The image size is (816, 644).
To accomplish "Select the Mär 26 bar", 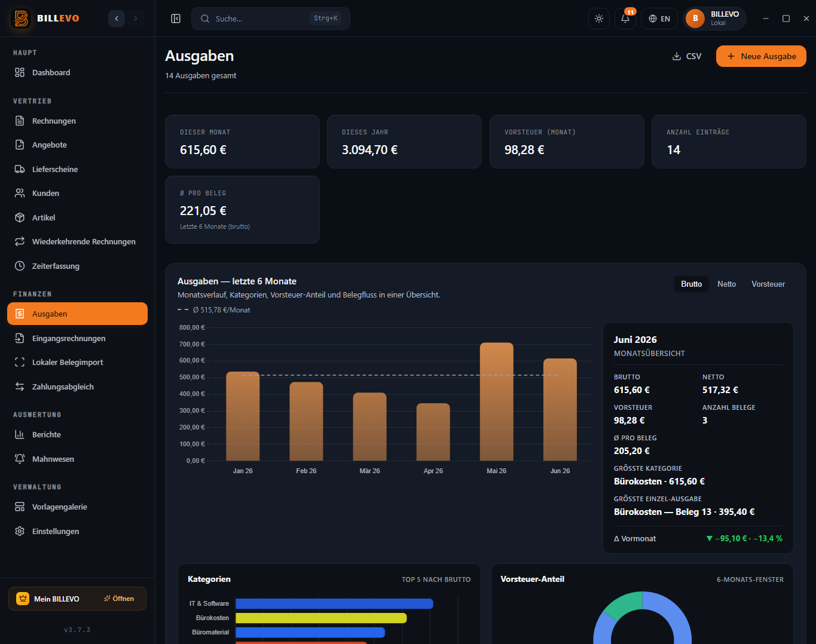I will point(369,427).
